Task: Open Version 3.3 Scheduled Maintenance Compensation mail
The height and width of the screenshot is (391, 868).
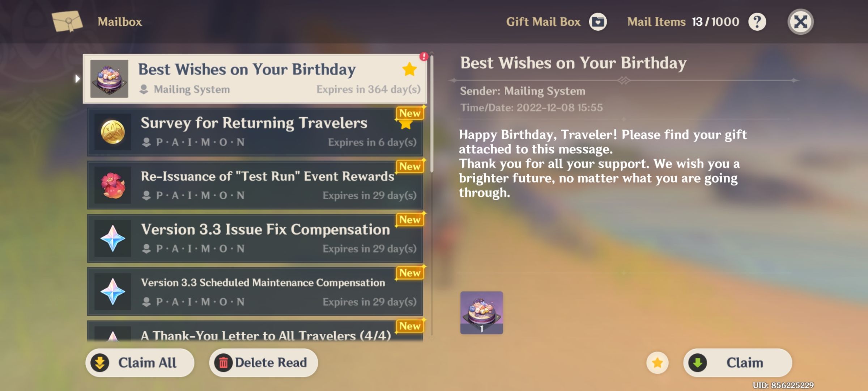Action: (x=255, y=291)
